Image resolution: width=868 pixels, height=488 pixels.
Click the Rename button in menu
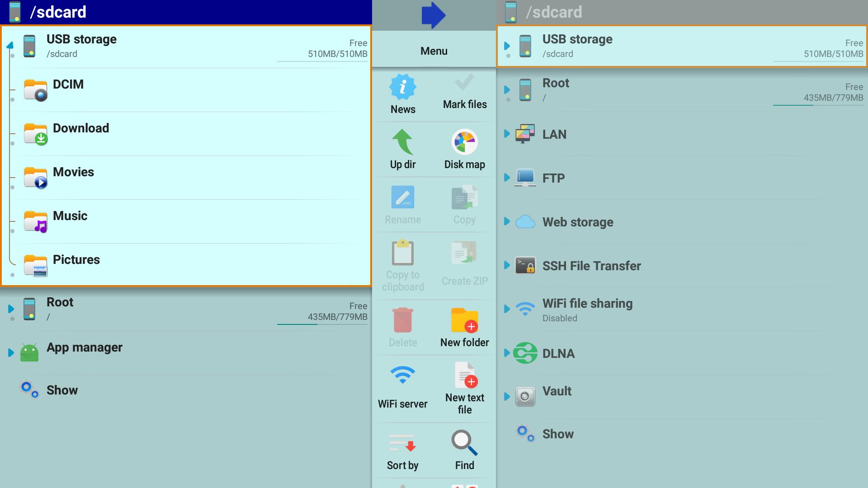click(x=403, y=206)
